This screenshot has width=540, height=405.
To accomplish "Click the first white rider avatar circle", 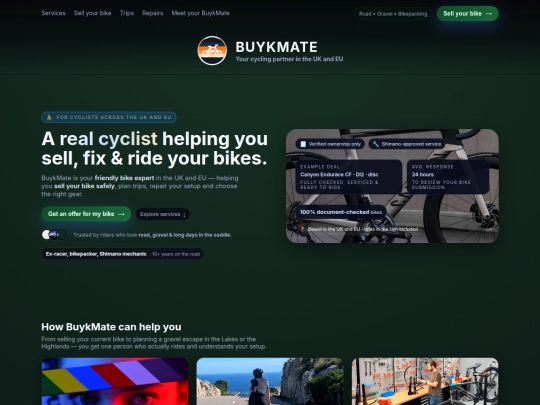I will pyautogui.click(x=46, y=235).
